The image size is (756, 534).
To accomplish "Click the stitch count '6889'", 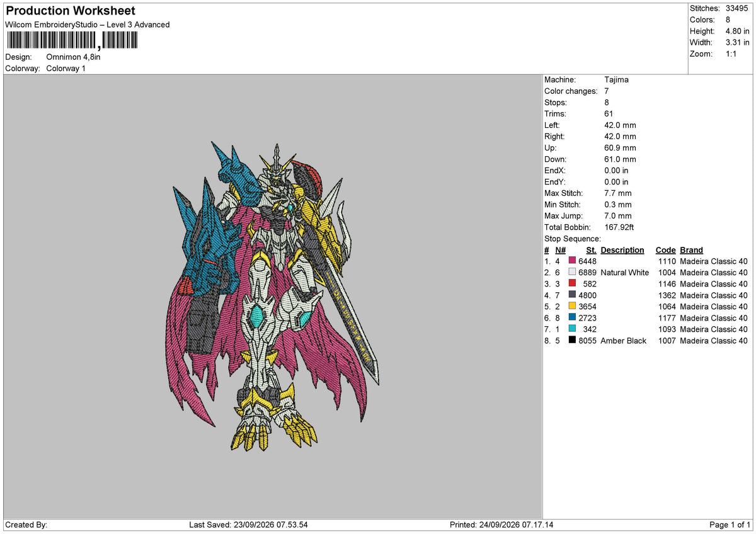I will (587, 273).
